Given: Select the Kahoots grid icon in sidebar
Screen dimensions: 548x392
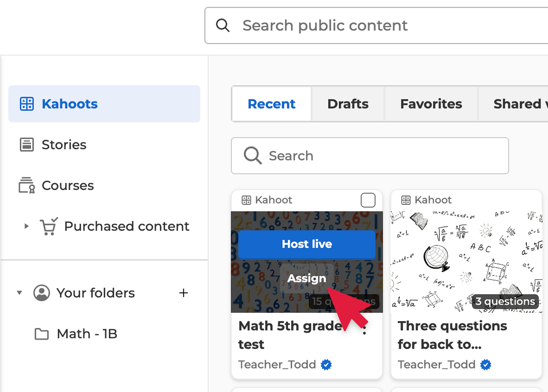Looking at the screenshot, I should [x=27, y=104].
